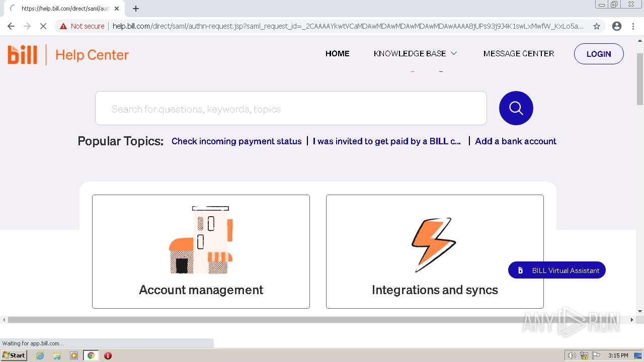
Task: Expand the Knowledge Base dropdown chevron
Action: 453,53
